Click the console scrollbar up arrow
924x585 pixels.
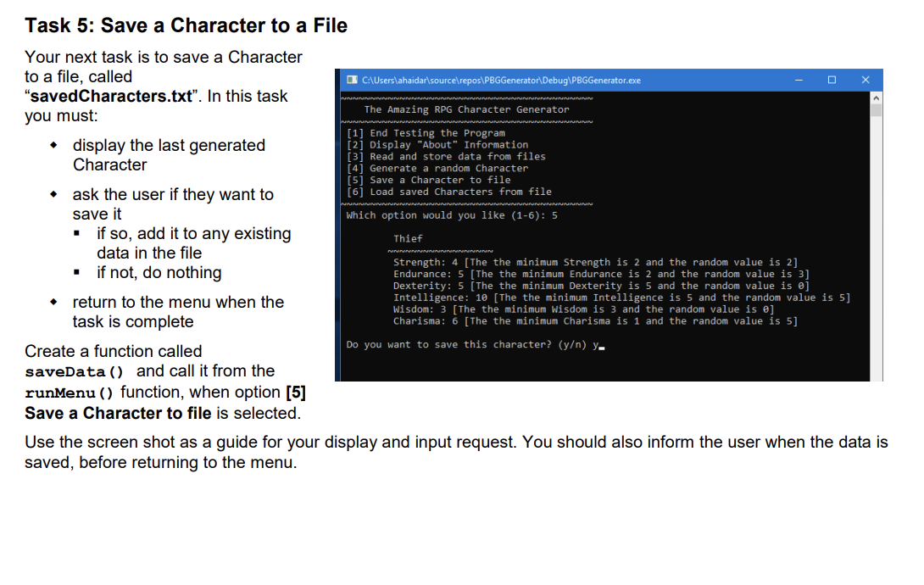coord(876,97)
